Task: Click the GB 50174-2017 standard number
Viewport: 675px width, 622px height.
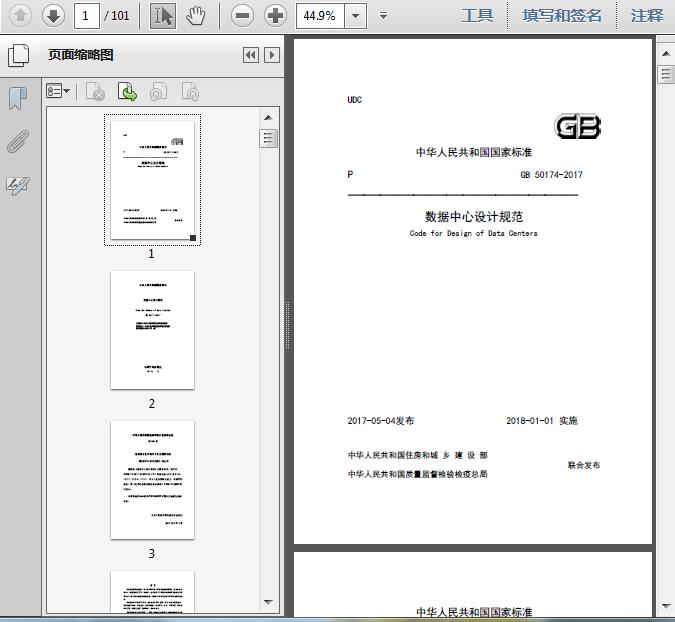Action: [551, 175]
